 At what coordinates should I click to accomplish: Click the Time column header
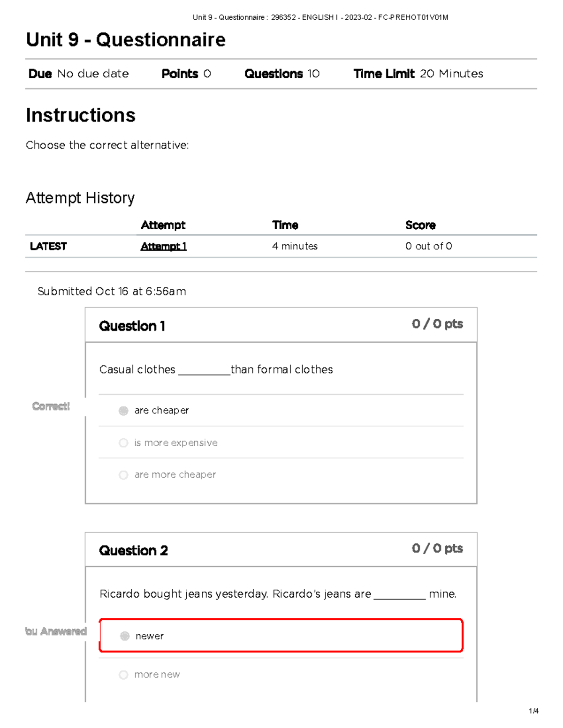coord(285,225)
